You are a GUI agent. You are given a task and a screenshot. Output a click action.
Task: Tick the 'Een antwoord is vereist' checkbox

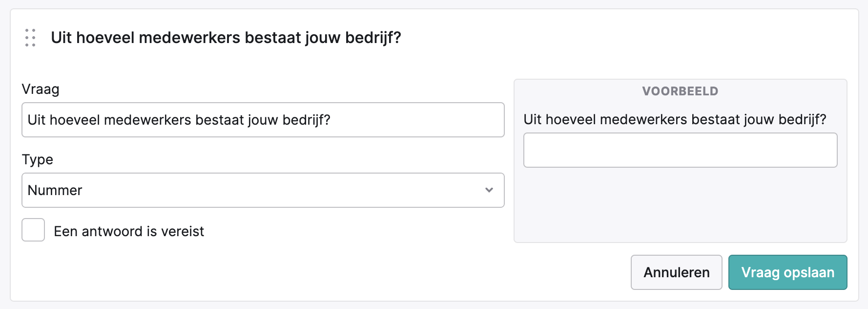(33, 230)
